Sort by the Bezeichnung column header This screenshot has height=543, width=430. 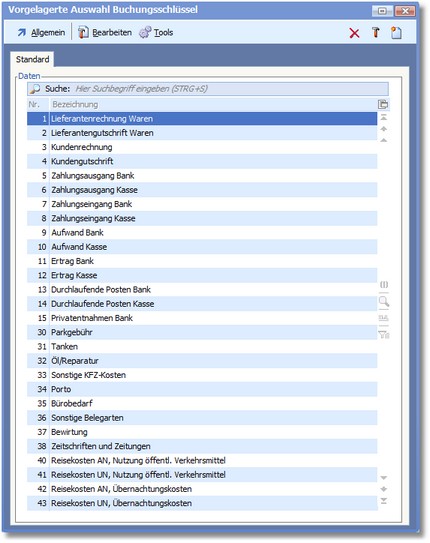click(x=213, y=104)
